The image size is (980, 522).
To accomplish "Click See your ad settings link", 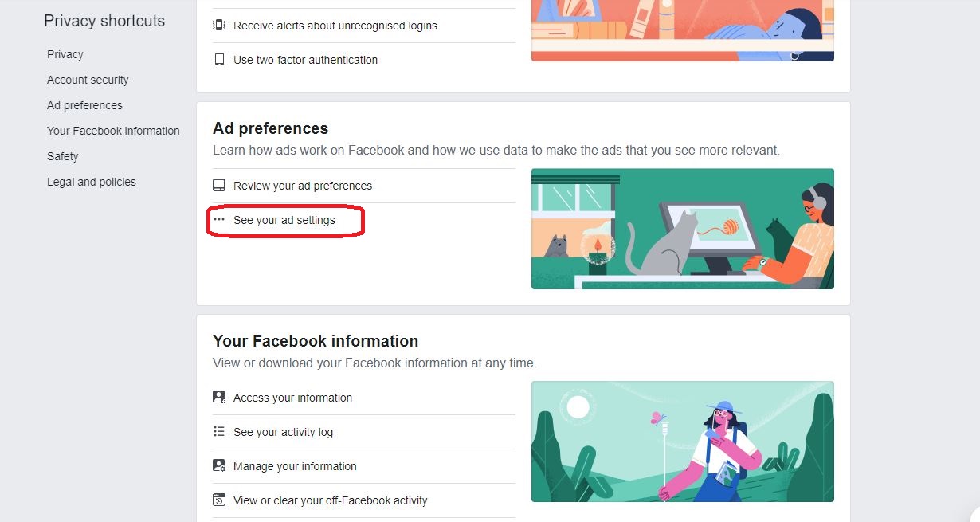I will pos(284,220).
